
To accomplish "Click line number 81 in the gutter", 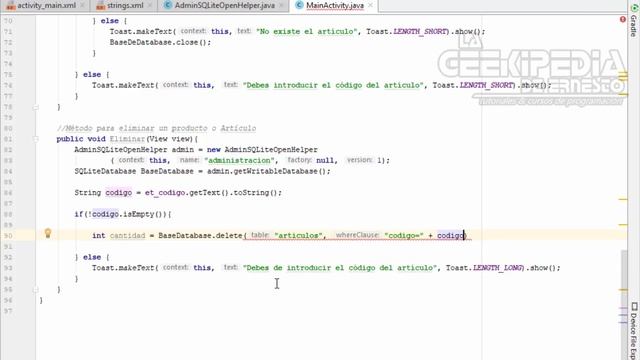I will 9,139.
